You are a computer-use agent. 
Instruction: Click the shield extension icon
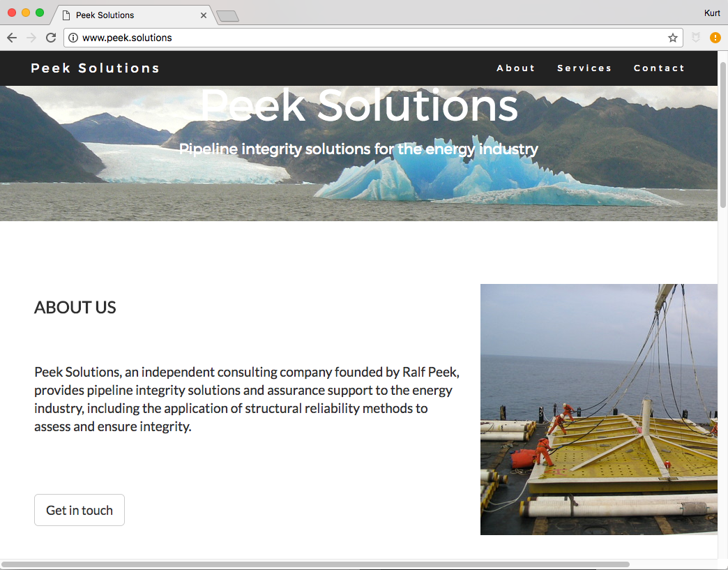(695, 38)
